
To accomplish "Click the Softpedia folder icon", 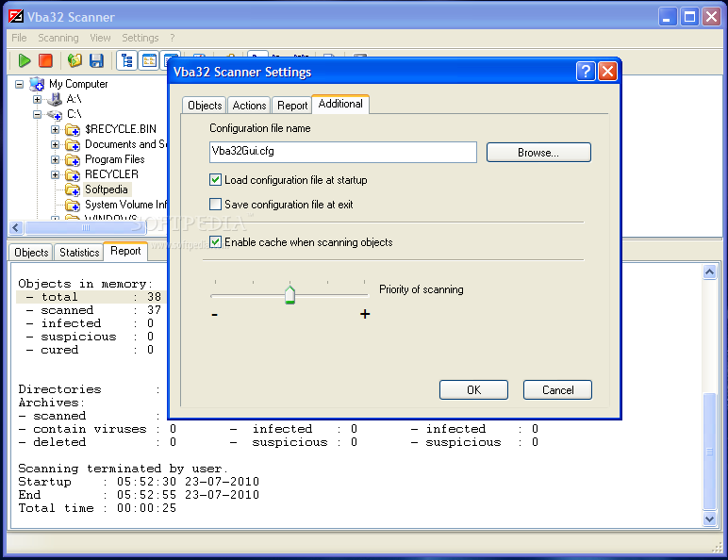I will [73, 189].
